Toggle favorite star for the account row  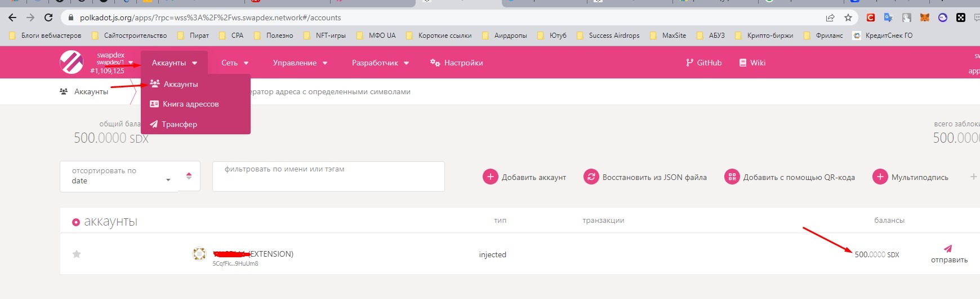(x=77, y=254)
